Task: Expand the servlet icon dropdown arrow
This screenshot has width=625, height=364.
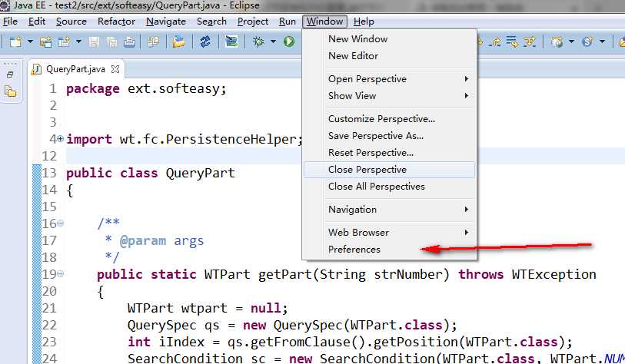Action: pos(602,41)
